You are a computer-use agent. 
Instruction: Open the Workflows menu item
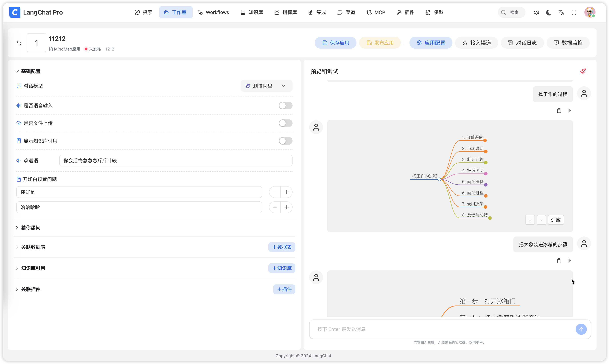213,12
